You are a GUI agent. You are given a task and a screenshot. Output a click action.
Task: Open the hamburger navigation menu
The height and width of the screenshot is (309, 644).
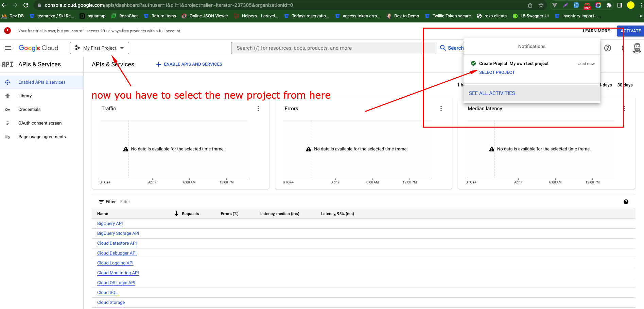click(8, 48)
